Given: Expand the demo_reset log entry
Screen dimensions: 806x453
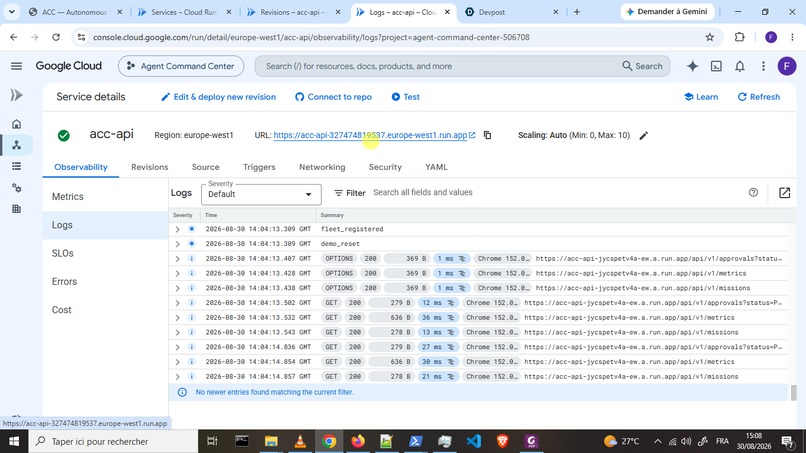Looking at the screenshot, I should (177, 244).
